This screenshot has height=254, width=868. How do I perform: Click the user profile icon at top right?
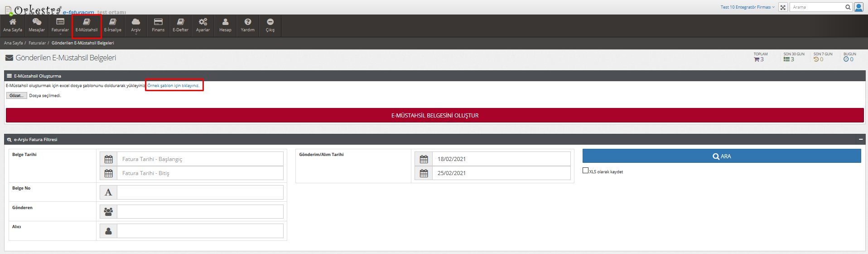[x=858, y=7]
